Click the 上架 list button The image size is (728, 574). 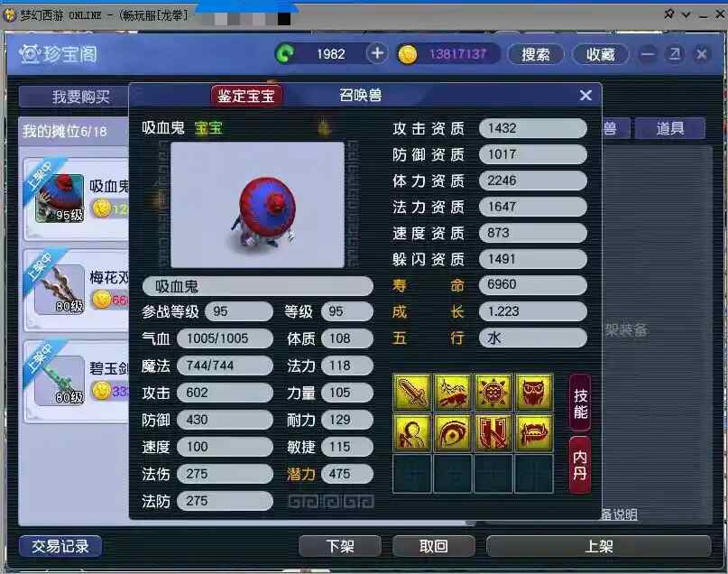pyautogui.click(x=598, y=546)
